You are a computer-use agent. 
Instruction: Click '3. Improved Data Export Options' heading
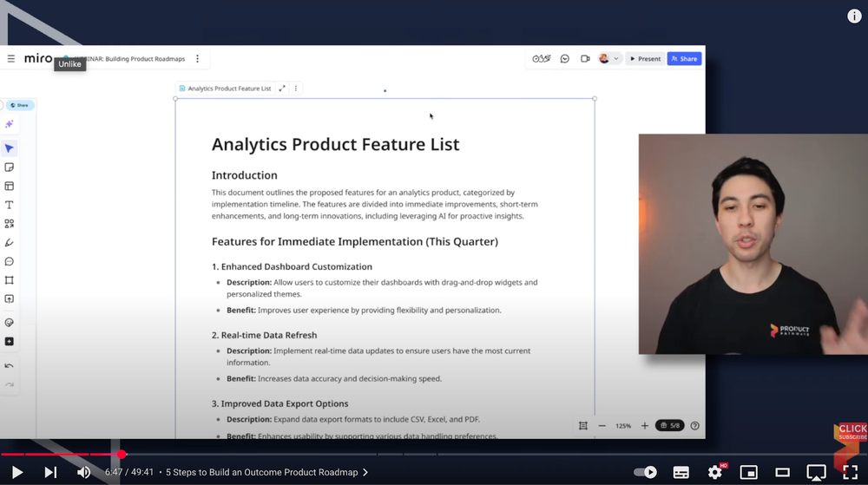coord(279,403)
